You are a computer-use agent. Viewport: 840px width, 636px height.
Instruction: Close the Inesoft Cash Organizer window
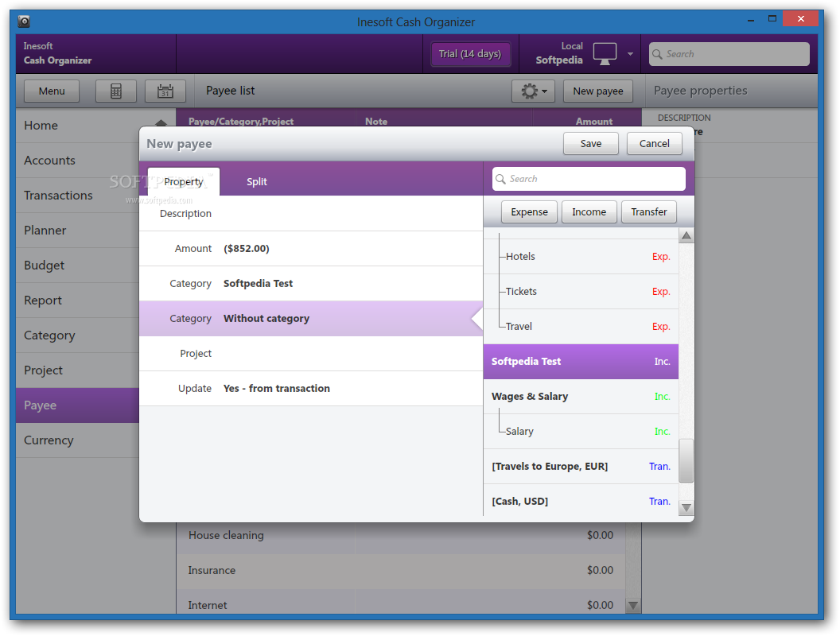pyautogui.click(x=800, y=19)
